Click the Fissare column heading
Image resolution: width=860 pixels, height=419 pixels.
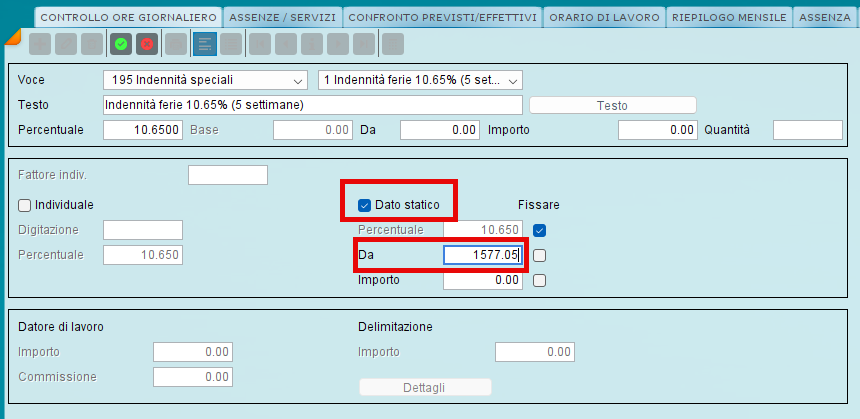539,205
